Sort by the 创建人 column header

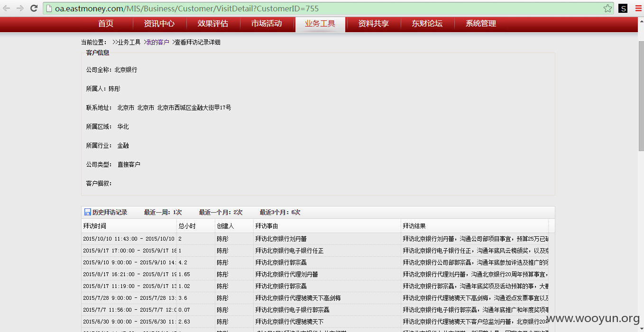tap(234, 226)
